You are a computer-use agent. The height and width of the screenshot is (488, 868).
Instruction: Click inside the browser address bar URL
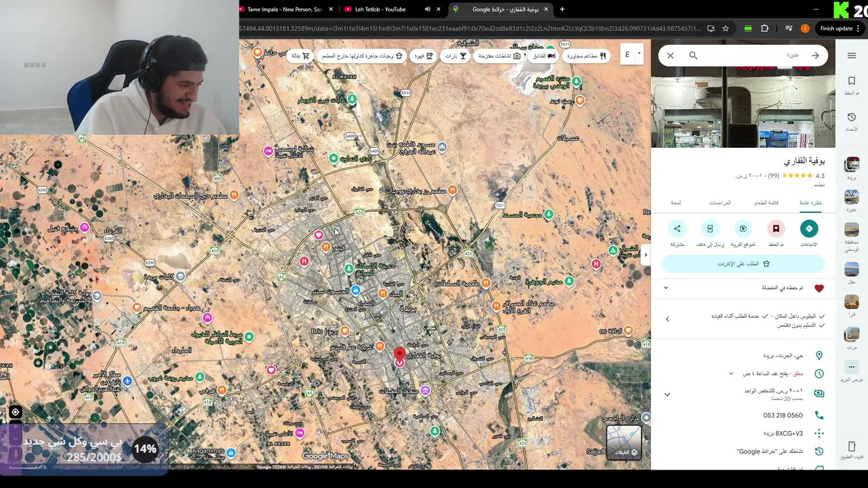pyautogui.click(x=469, y=28)
